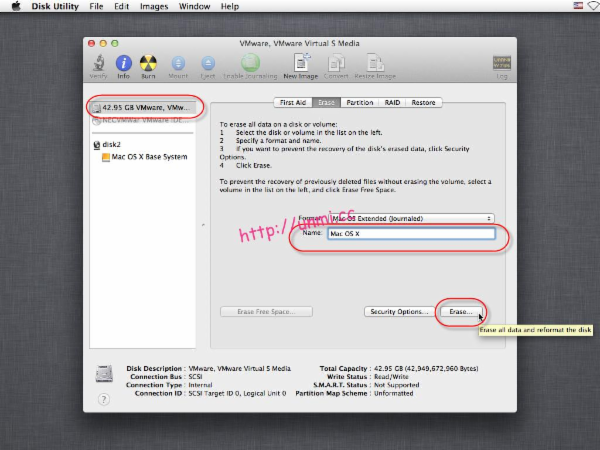
Task: Click the S.M.A.R.T. Status Not Supported text
Action: pos(396,385)
